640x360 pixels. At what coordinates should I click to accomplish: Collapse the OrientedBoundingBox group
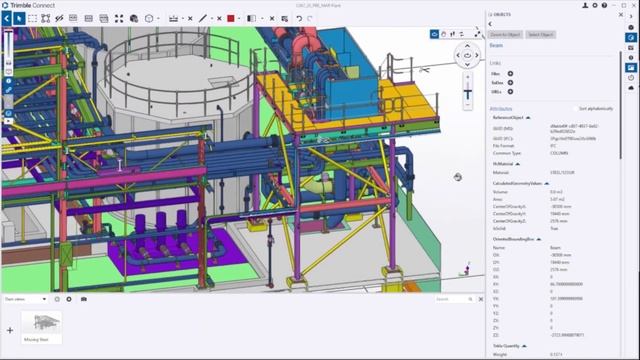(x=538, y=239)
